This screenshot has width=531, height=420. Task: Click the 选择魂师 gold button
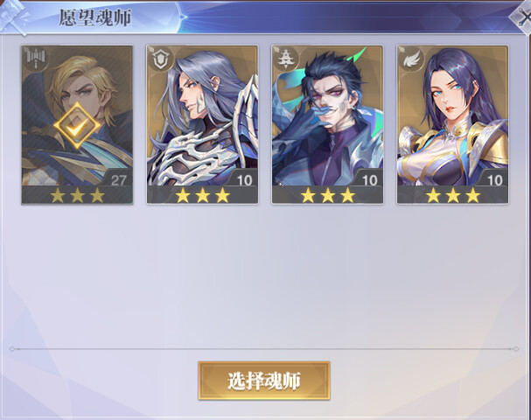click(x=264, y=381)
